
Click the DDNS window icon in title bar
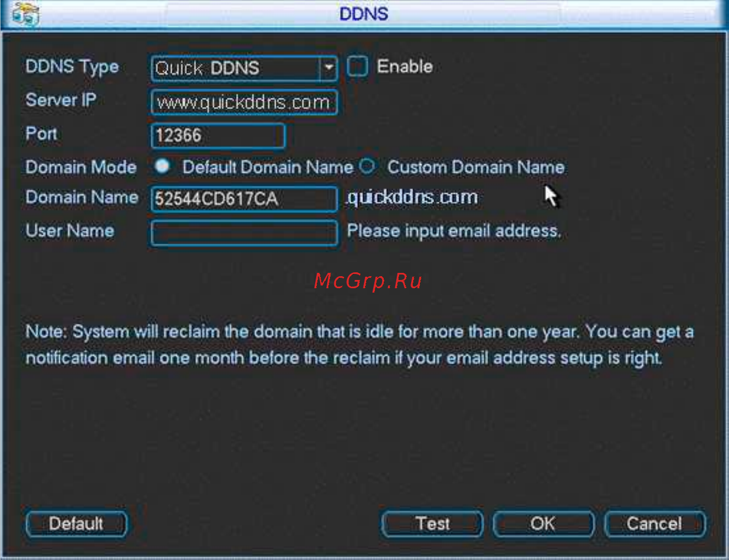[25, 14]
